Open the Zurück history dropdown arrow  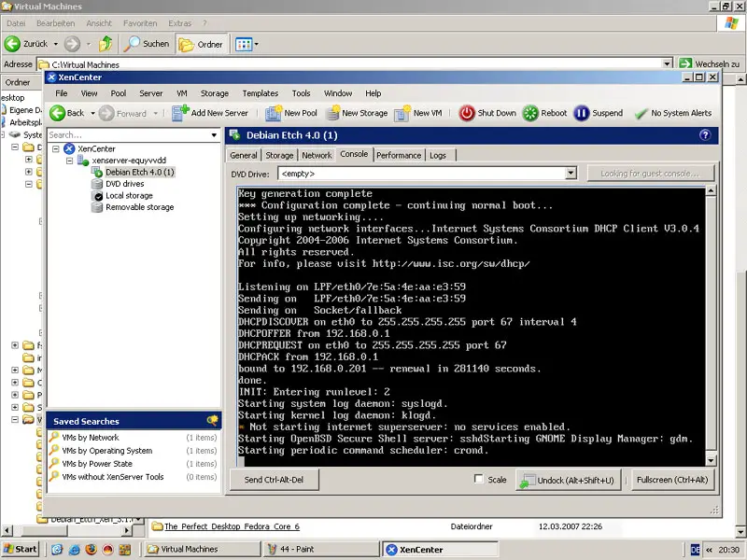tap(55, 44)
